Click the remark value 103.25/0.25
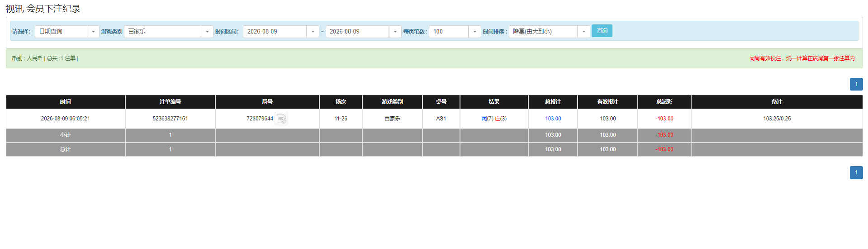This screenshot has width=868, height=249. [777, 119]
